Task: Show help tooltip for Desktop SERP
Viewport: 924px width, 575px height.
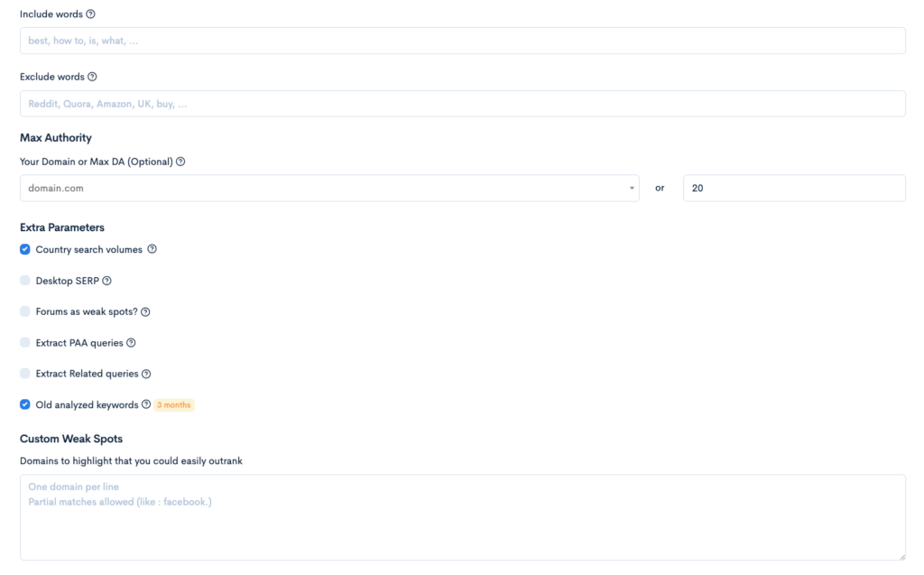Action: pos(106,281)
